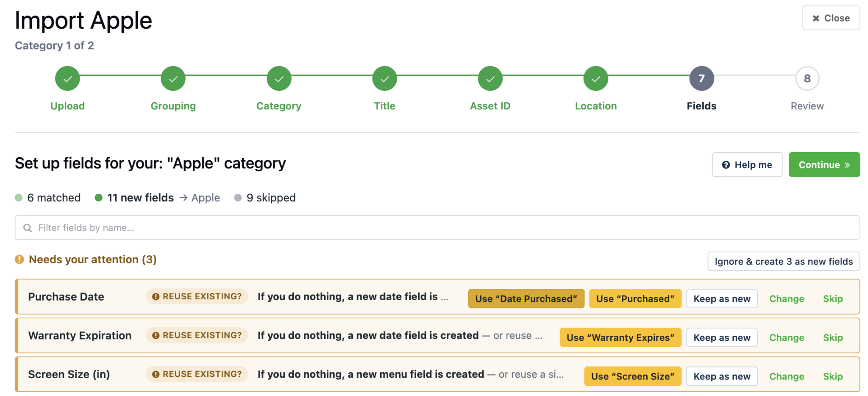
Task: Click the Grouping step checkmark circle
Action: click(173, 78)
